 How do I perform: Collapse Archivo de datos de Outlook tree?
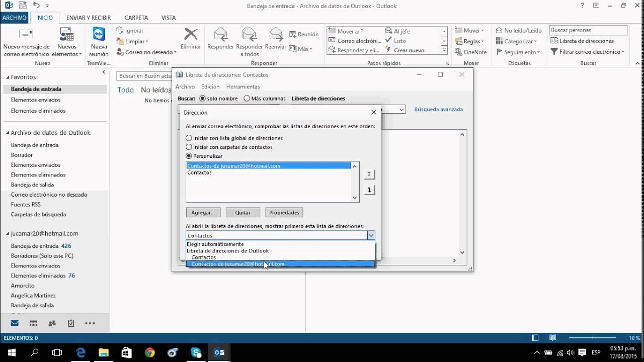click(x=8, y=133)
